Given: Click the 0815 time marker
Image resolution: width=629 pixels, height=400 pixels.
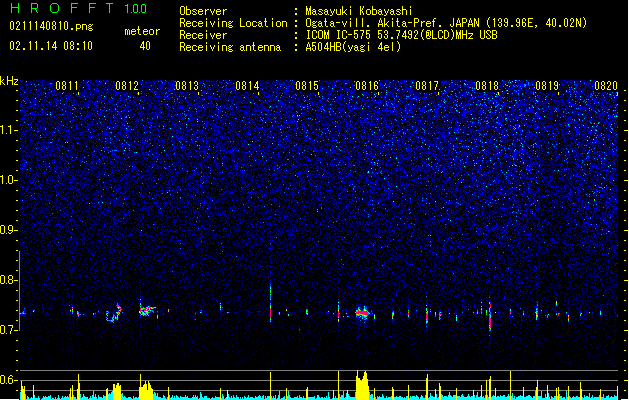Looking at the screenshot, I should (307, 86).
